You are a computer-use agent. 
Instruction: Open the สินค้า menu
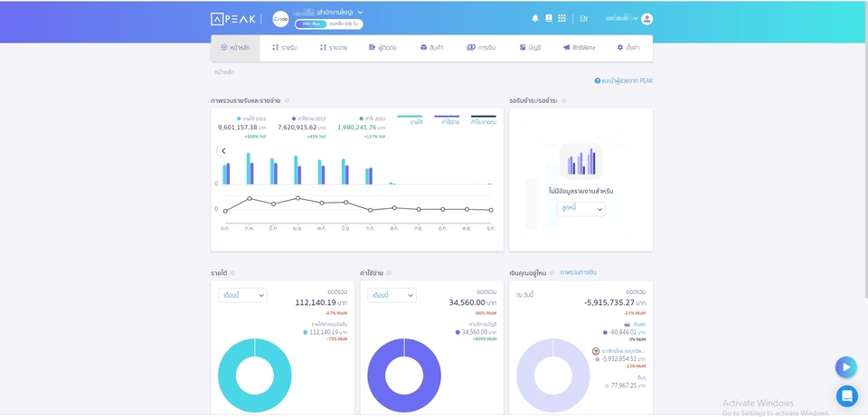[432, 48]
